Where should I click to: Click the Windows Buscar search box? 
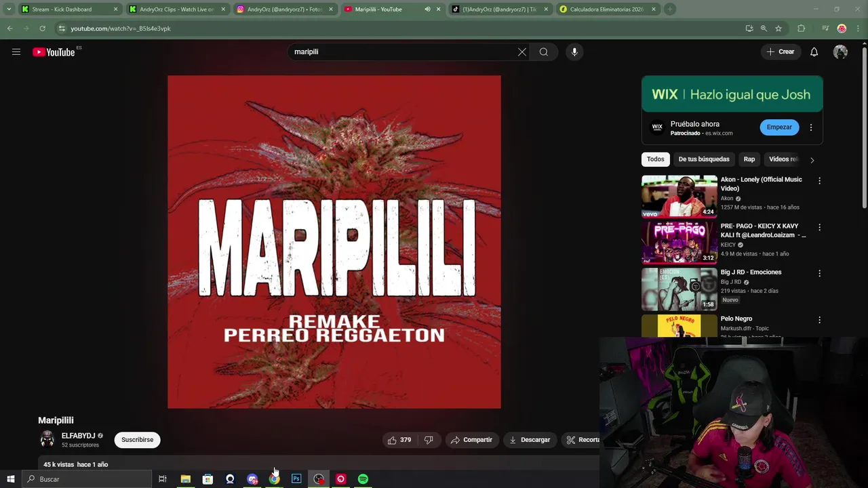point(87,479)
